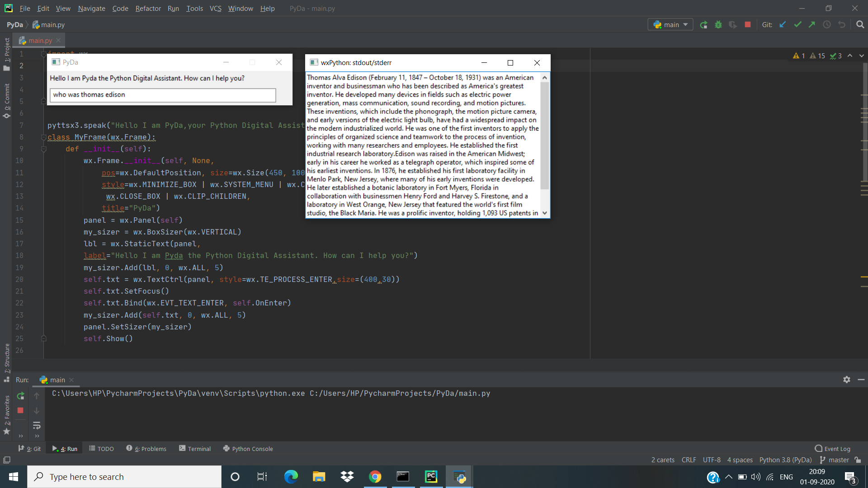Open Search Everywhere magnifier icon
The image size is (868, 488).
tap(860, 25)
